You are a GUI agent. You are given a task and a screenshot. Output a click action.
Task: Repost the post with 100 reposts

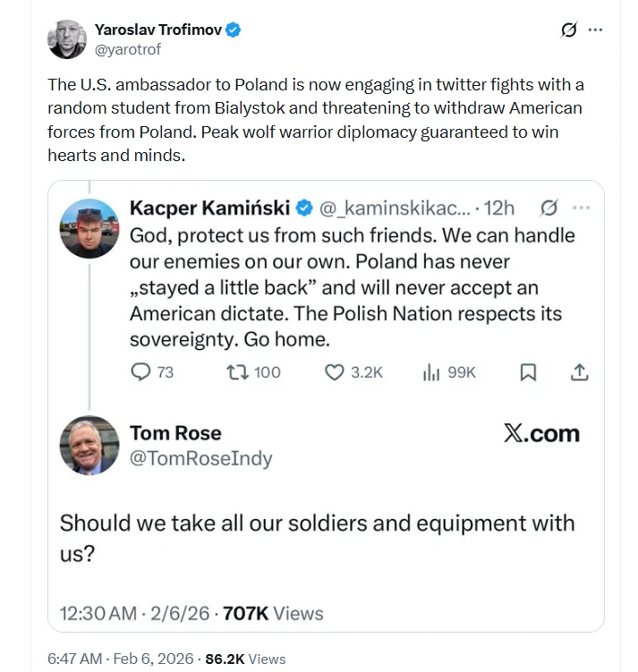coord(238,372)
